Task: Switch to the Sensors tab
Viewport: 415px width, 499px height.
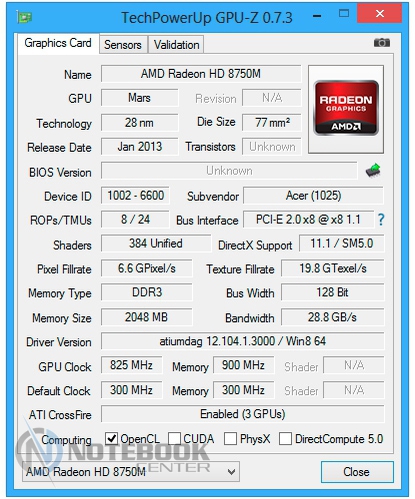Action: point(123,45)
